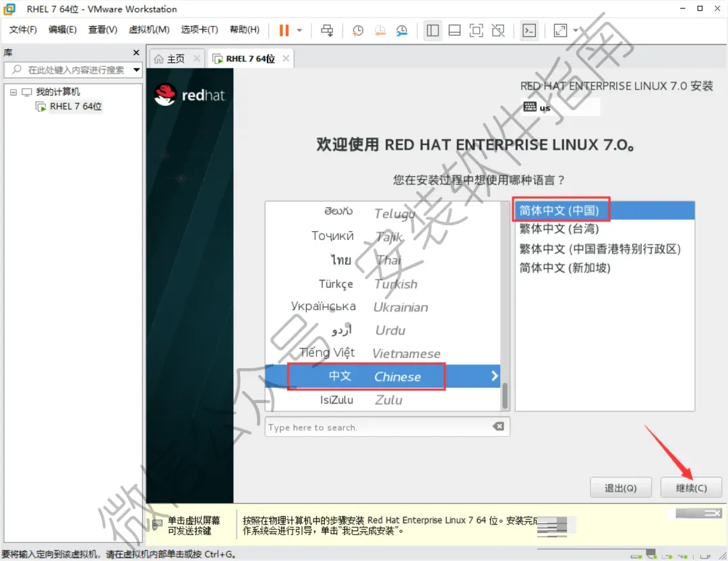The image size is (728, 561).
Task: Select Ukrainian in the language list
Action: [x=383, y=307]
